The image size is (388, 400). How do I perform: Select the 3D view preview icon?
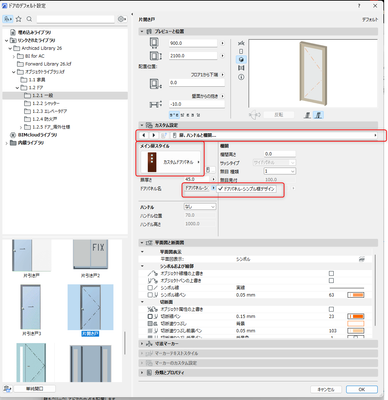tap(241, 60)
